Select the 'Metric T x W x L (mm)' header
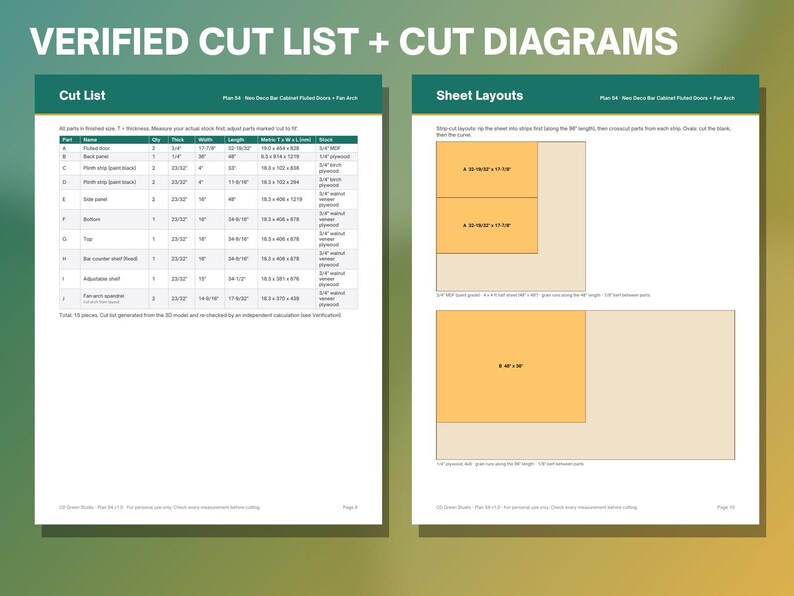The width and height of the screenshot is (794, 596). click(286, 140)
